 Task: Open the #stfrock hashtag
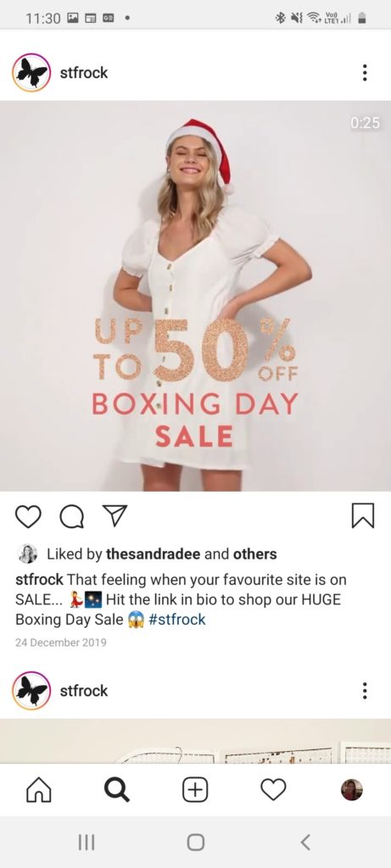point(177,620)
